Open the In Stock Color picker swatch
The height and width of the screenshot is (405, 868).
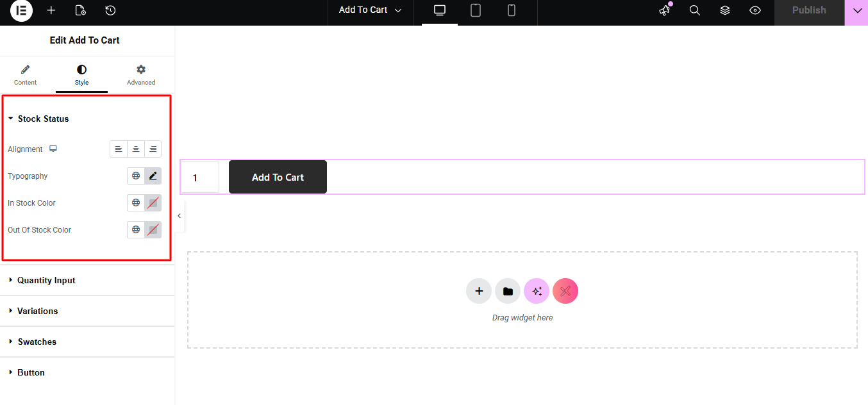click(x=153, y=203)
